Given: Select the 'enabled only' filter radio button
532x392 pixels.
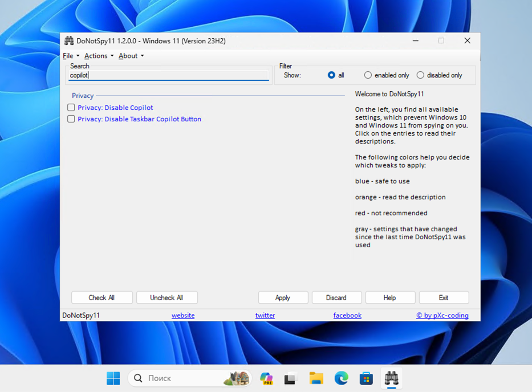Looking at the screenshot, I should 368,75.
